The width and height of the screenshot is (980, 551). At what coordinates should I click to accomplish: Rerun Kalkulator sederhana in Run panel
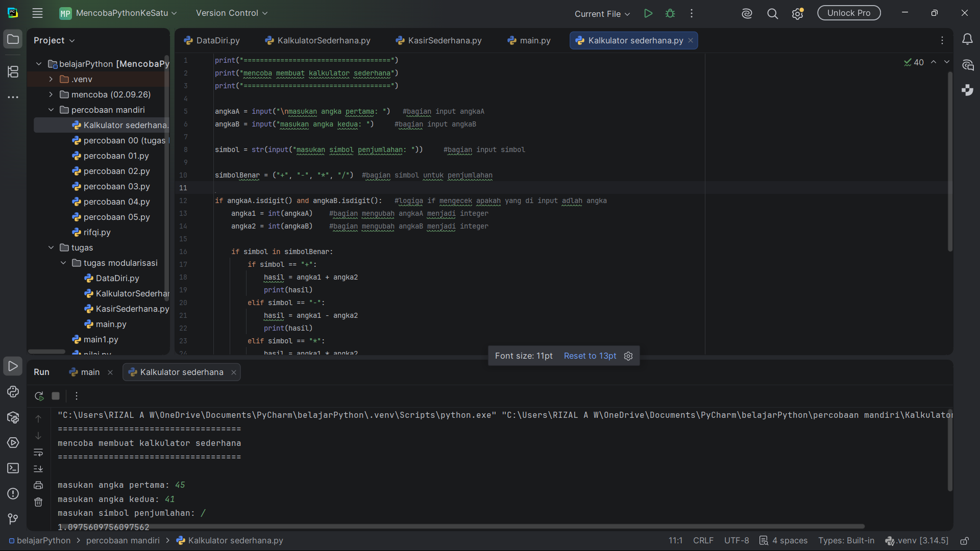(39, 396)
